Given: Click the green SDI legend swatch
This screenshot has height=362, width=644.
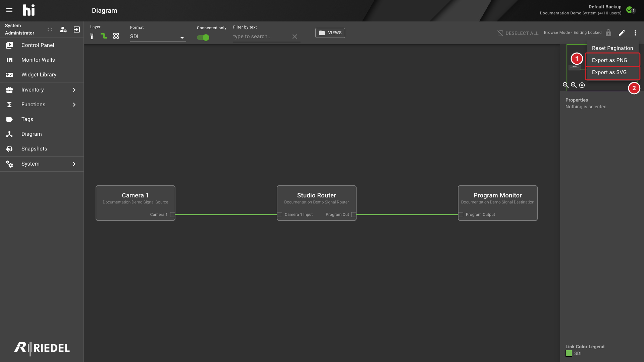Looking at the screenshot, I should pos(569,353).
